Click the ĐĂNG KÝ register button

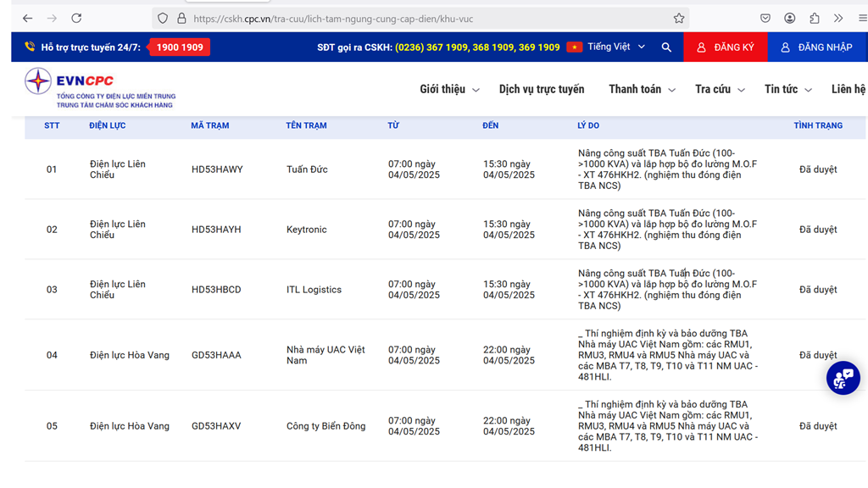pos(725,47)
